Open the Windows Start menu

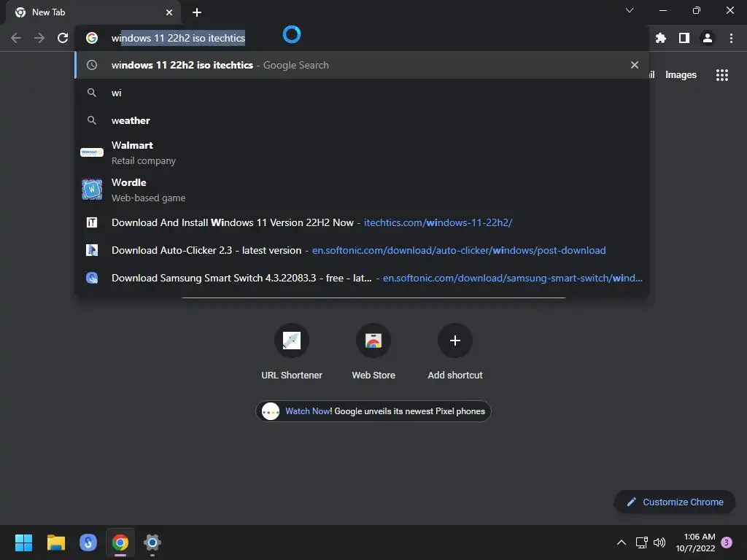pyautogui.click(x=23, y=542)
